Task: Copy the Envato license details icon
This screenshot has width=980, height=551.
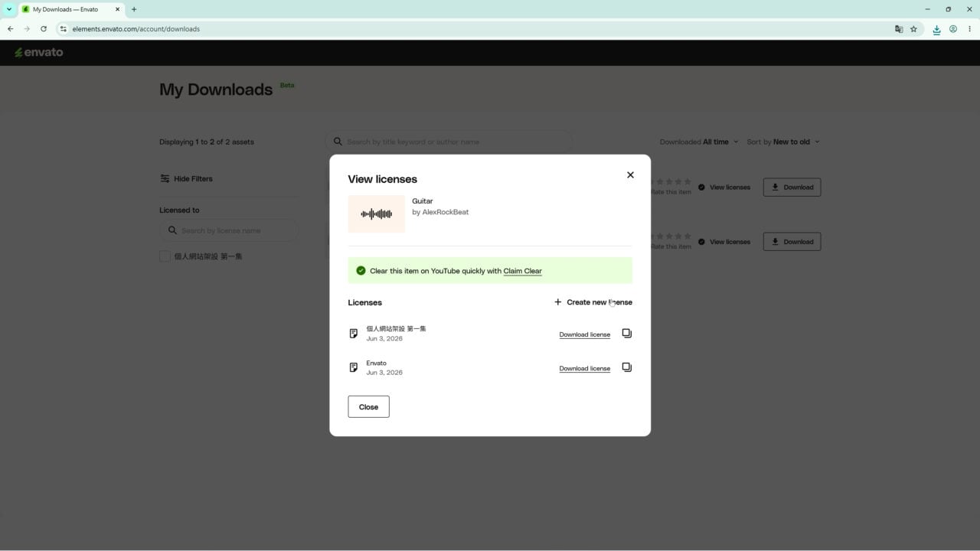Action: pos(626,367)
